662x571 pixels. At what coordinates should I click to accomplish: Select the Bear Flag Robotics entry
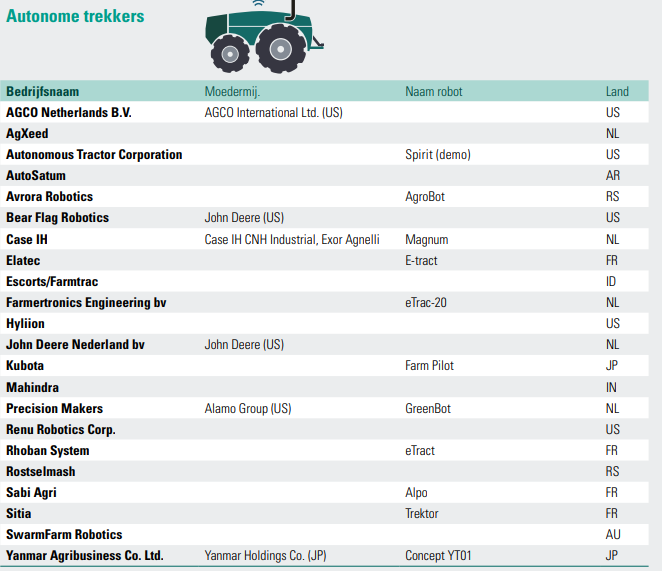[57, 218]
